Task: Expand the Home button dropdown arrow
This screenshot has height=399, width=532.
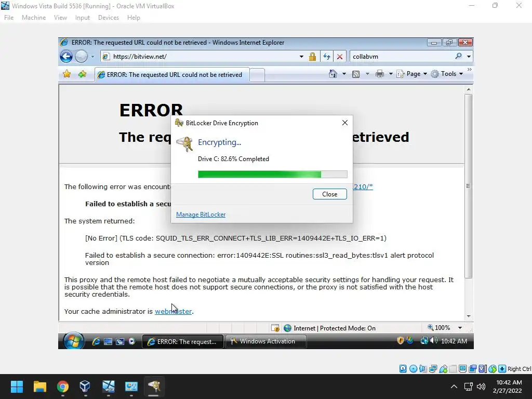Action: pyautogui.click(x=344, y=74)
